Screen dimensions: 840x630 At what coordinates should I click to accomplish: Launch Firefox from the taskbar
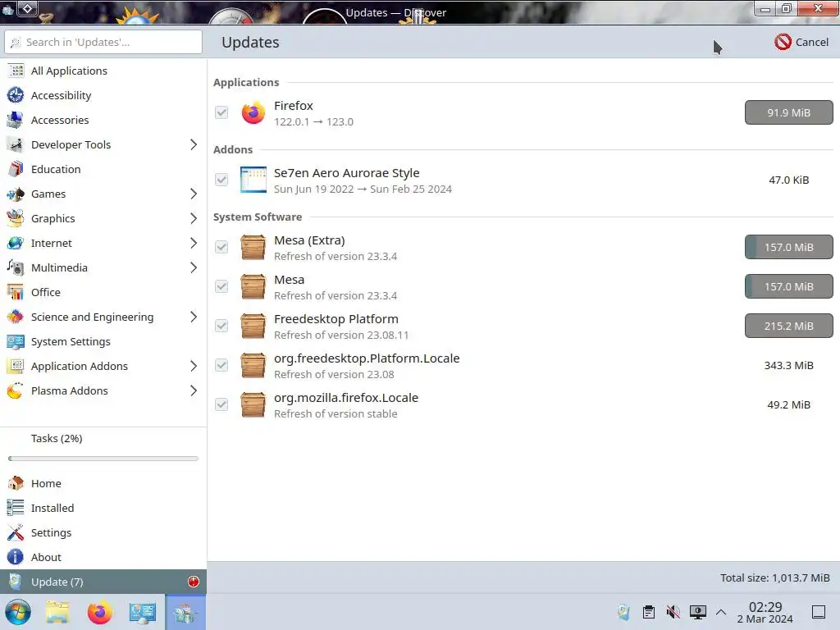[99, 612]
